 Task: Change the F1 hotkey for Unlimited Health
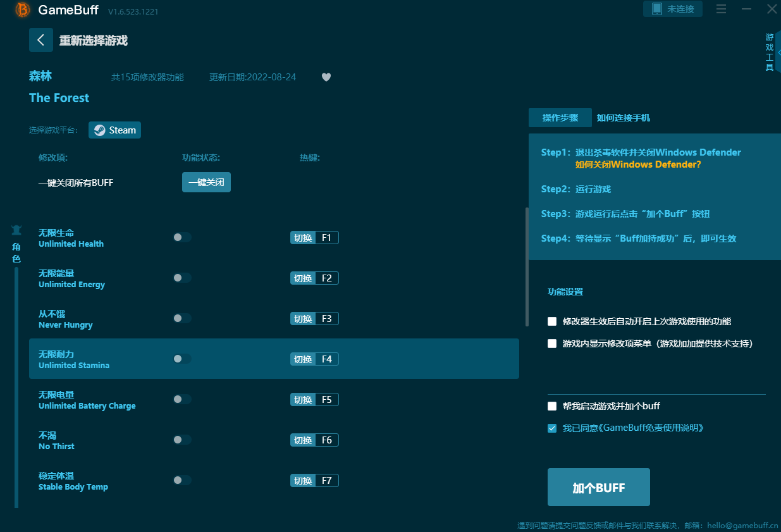coord(315,238)
